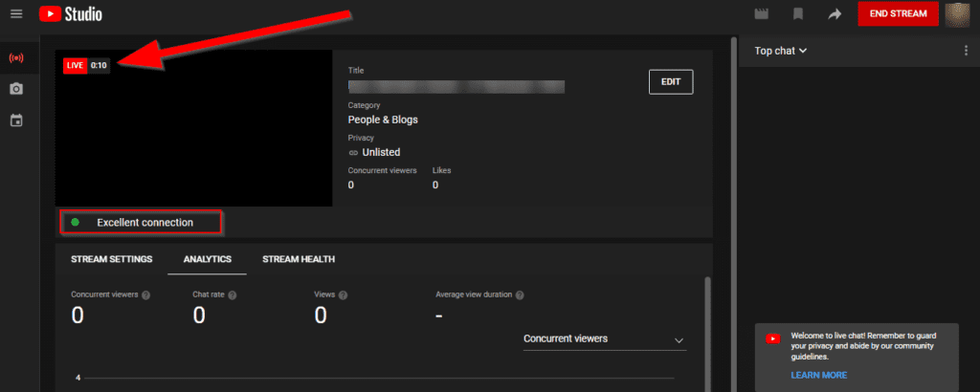The height and width of the screenshot is (392, 980).
Task: Click the Likes count label
Action: (442, 170)
